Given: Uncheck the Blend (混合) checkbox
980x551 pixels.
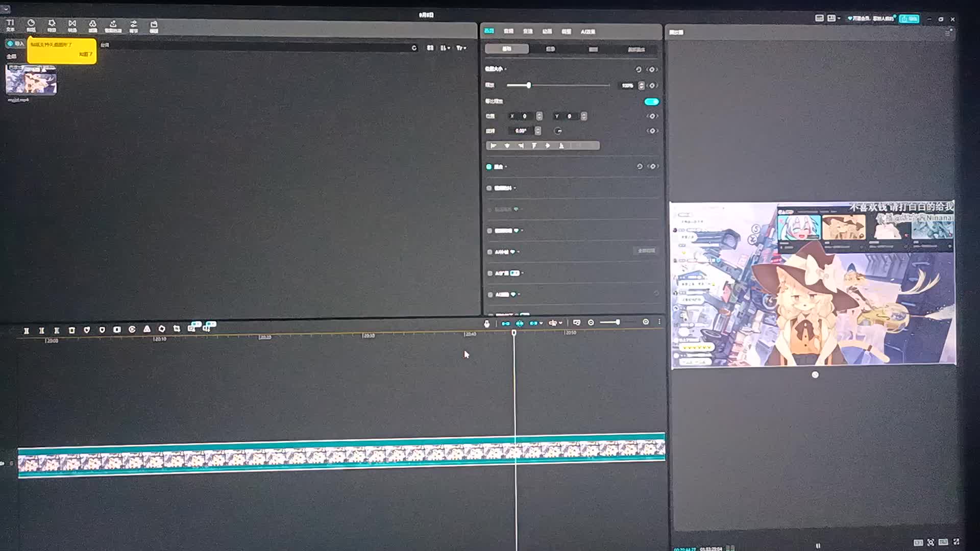Looking at the screenshot, I should pos(489,167).
